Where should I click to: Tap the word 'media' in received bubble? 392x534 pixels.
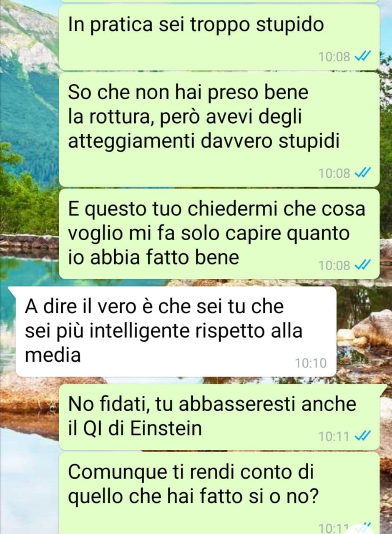click(x=53, y=355)
